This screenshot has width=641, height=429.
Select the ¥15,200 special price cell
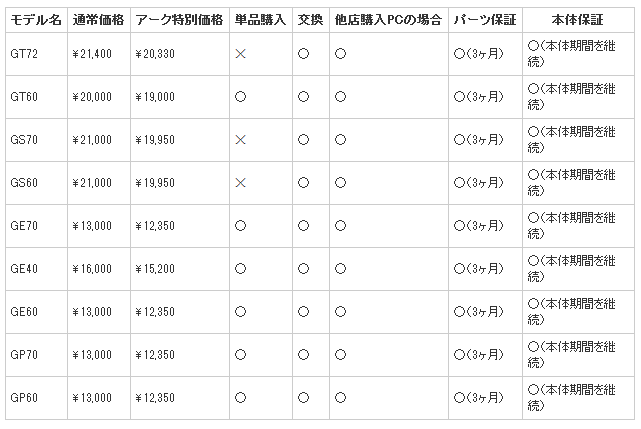click(x=155, y=269)
